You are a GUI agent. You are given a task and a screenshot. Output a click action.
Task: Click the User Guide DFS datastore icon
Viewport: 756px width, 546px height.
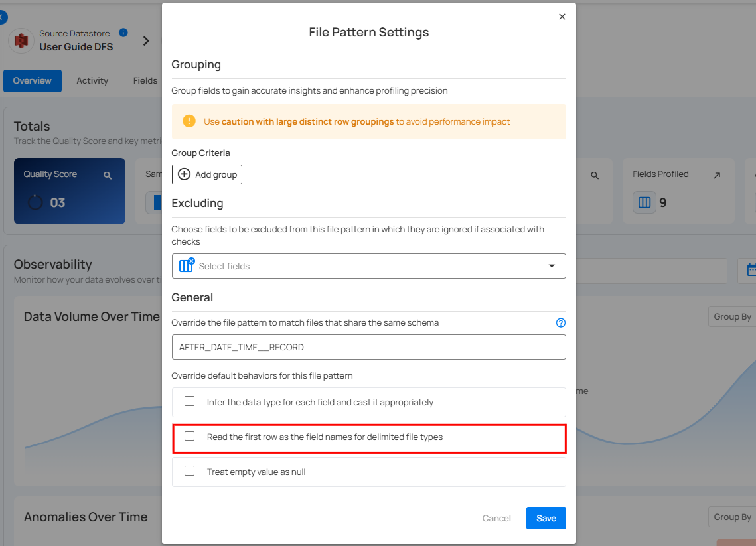coord(21,40)
